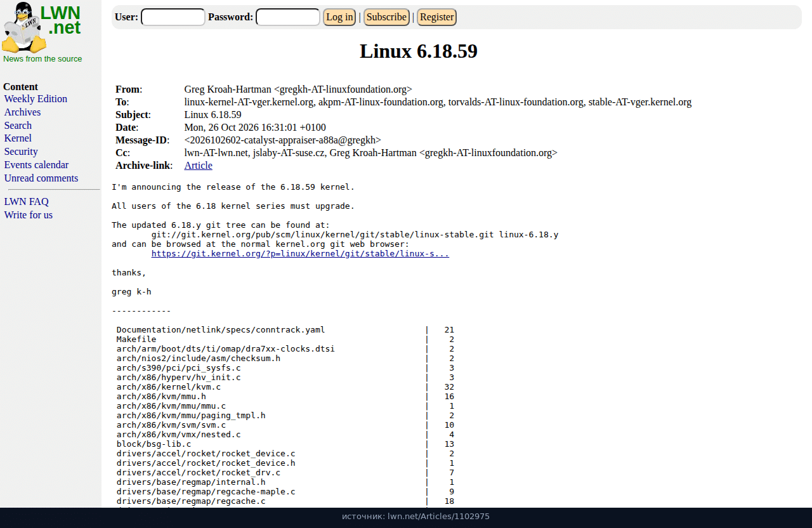Click the drivers/base/regmap/regcache-maple.c row
This screenshot has height=528, width=812.
[285, 492]
